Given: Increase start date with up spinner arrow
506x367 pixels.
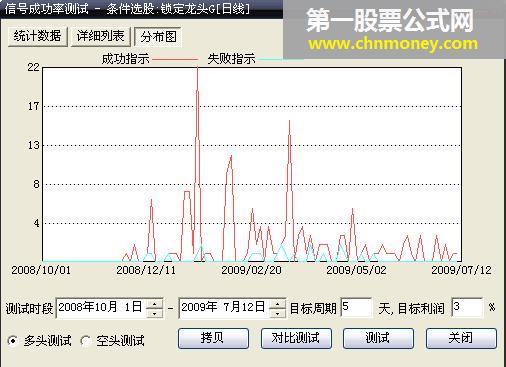Looking at the screenshot, I should (155, 304).
